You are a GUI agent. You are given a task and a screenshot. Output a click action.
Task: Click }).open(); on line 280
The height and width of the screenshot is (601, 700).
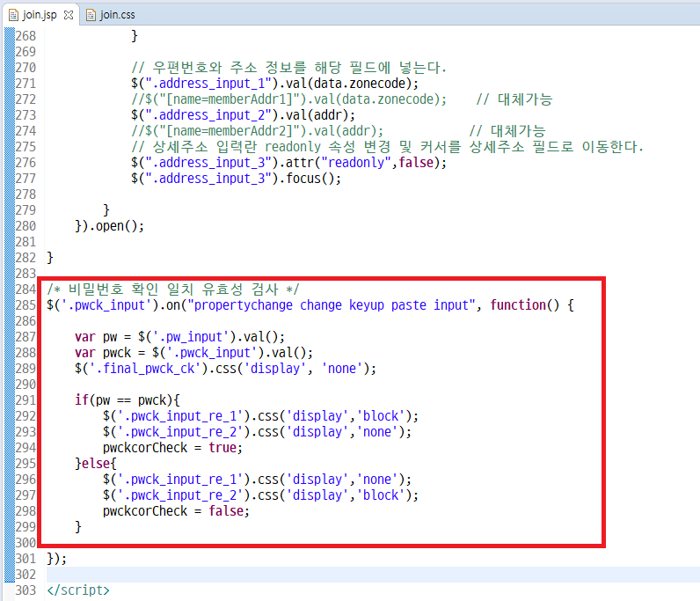tap(109, 226)
